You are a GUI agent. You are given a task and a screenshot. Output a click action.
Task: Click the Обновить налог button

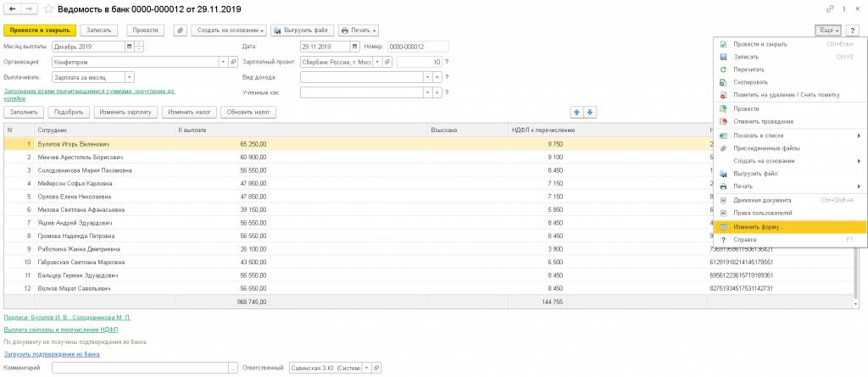(248, 113)
